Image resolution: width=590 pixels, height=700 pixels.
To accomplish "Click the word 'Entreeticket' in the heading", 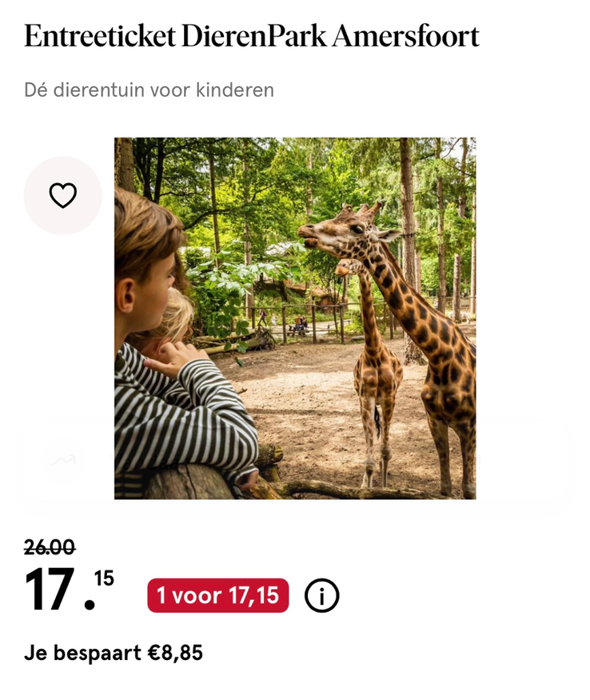I will pos(100,36).
